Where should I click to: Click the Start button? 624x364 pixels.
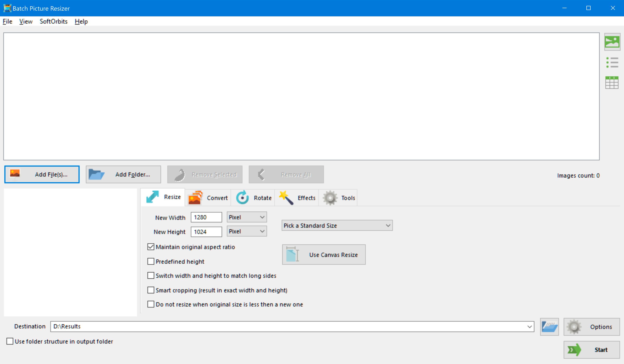coord(592,350)
